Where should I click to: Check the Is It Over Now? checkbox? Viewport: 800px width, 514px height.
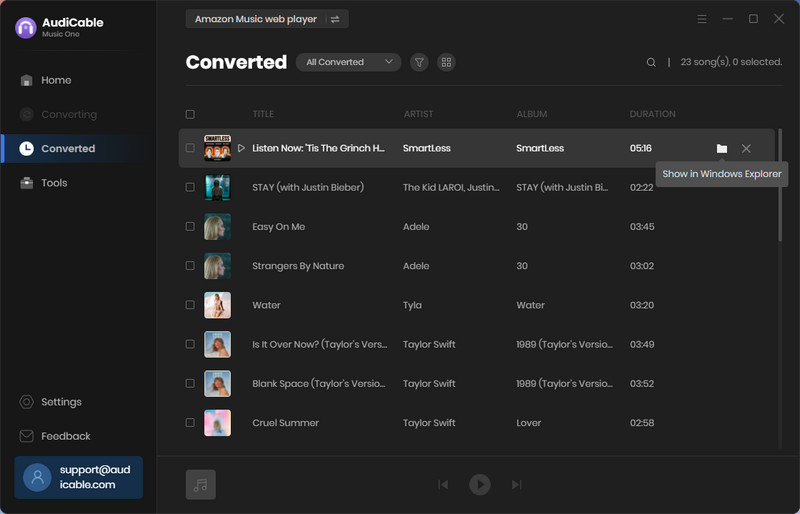(x=190, y=344)
